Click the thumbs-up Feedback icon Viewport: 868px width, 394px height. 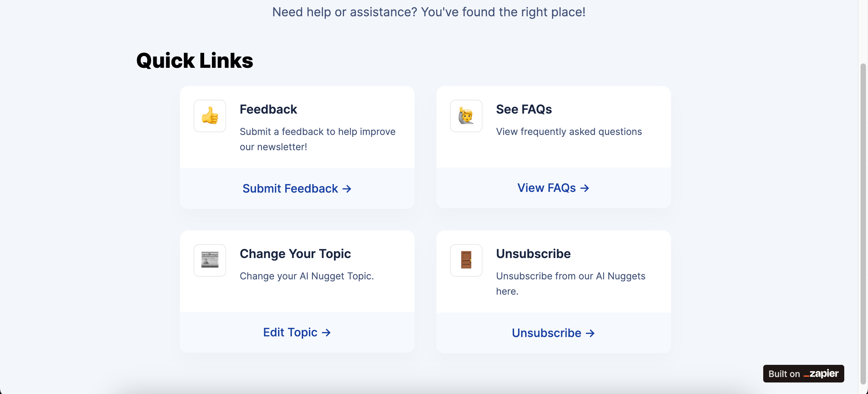(210, 116)
